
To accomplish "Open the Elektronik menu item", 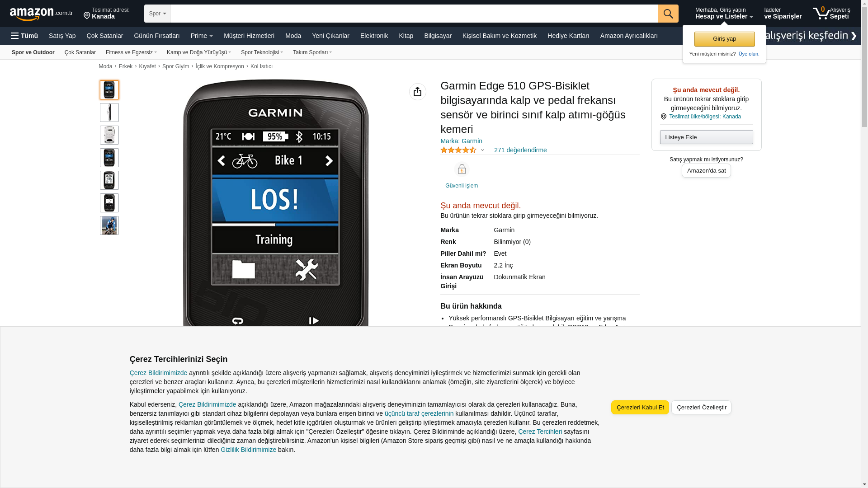I will click(x=374, y=36).
